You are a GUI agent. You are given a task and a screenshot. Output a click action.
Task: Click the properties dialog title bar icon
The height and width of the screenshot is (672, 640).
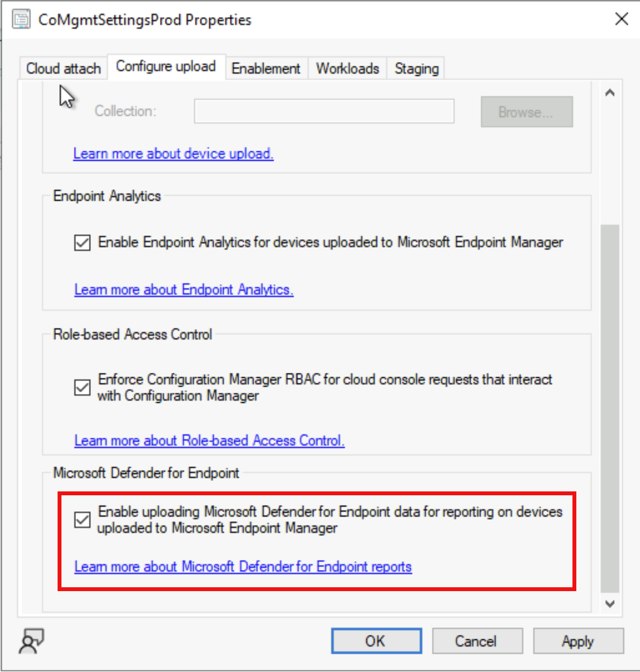[21, 19]
